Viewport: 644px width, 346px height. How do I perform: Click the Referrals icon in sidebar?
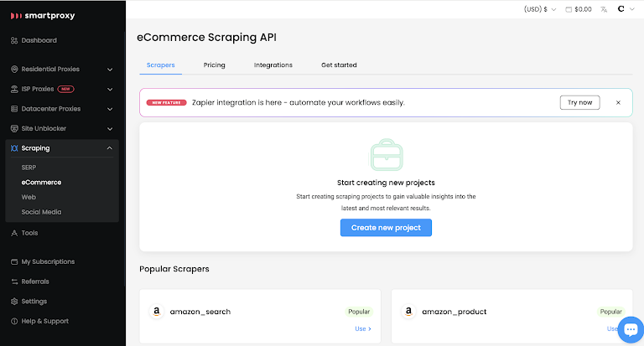pos(14,281)
